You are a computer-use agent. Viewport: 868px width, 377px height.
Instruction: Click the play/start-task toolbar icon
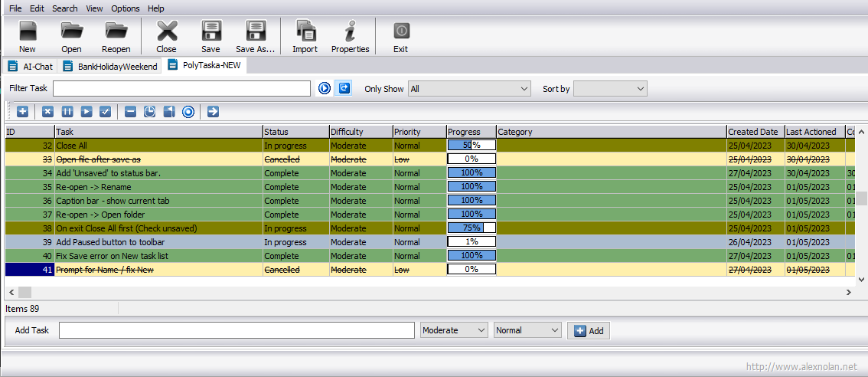click(86, 112)
